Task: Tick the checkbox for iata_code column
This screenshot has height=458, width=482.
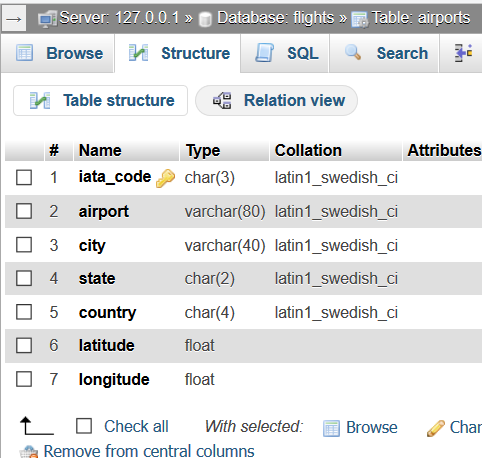Action: 24,177
